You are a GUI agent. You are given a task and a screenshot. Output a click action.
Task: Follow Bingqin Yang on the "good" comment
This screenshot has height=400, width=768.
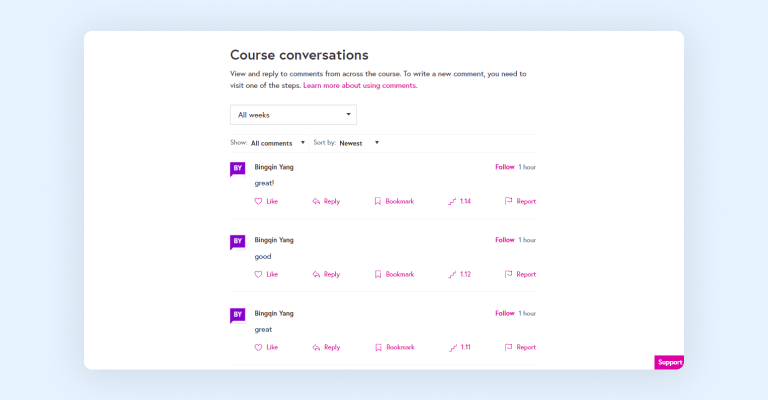pyautogui.click(x=504, y=240)
